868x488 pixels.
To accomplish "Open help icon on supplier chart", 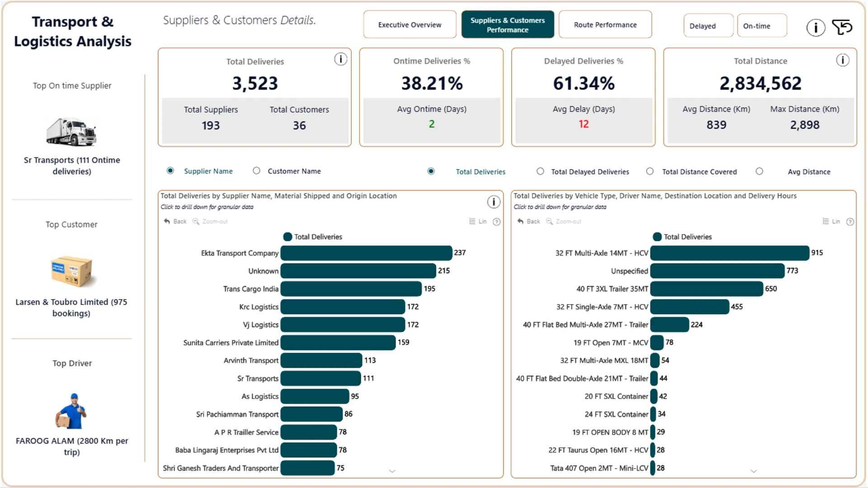I will click(x=496, y=222).
